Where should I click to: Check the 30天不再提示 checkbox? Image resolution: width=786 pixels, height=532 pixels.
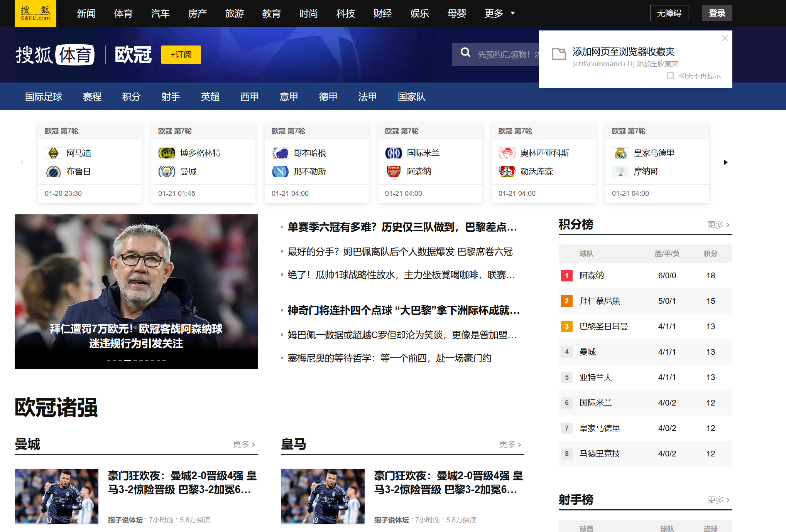670,76
